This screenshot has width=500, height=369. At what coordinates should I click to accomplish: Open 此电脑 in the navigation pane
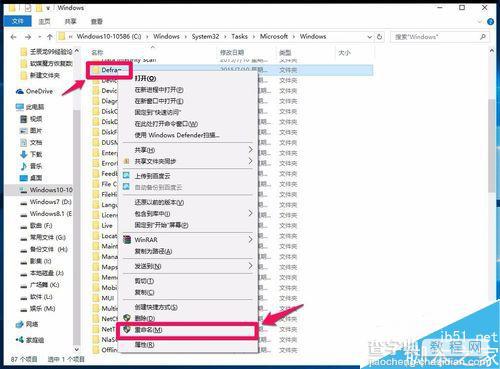tap(30, 107)
